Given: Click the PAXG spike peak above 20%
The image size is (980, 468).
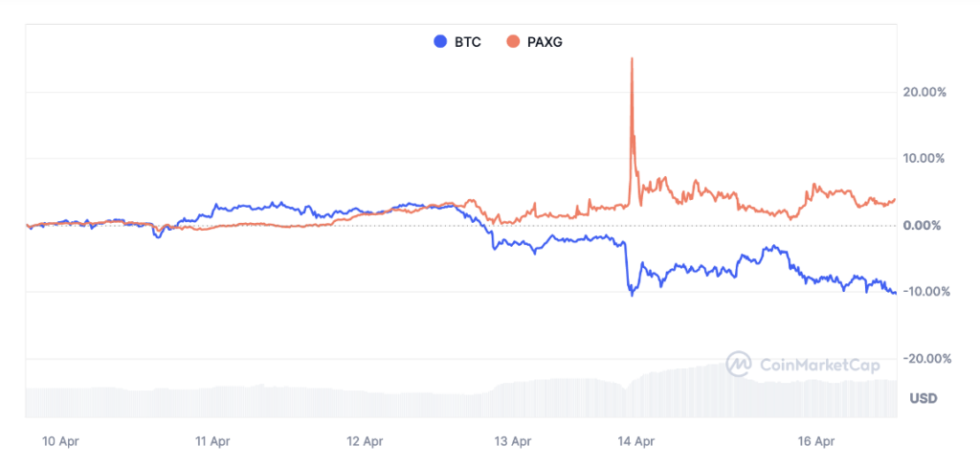Looking at the screenshot, I should 632,60.
